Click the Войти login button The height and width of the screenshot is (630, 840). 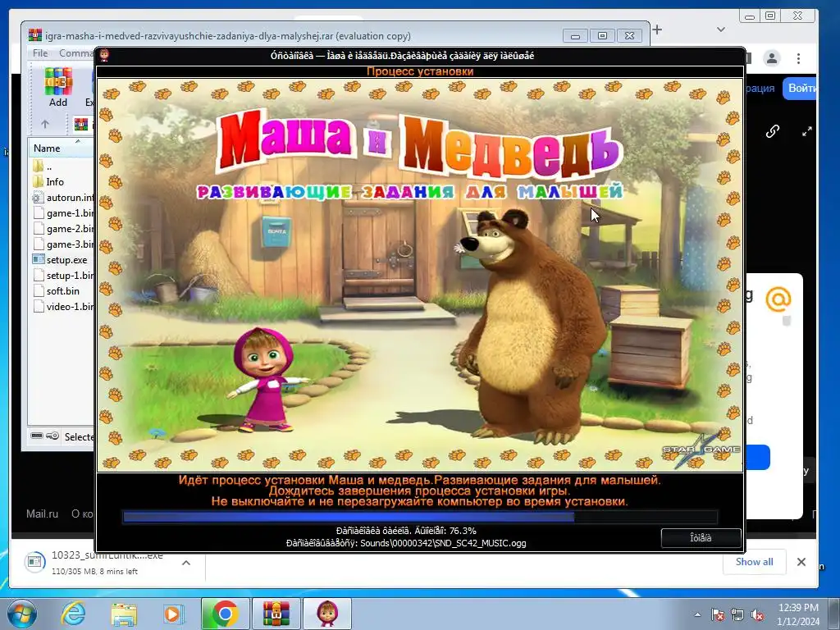click(x=801, y=88)
